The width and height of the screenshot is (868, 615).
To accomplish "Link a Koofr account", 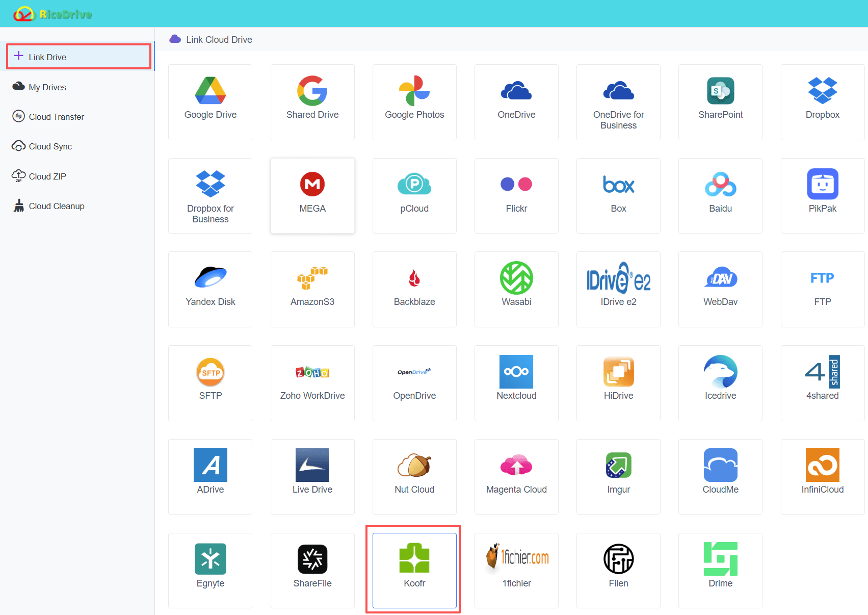I will 414,571.
